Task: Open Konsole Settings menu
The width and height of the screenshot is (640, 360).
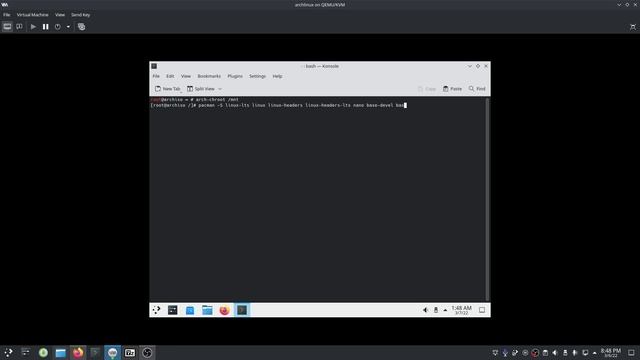Action: point(257,76)
